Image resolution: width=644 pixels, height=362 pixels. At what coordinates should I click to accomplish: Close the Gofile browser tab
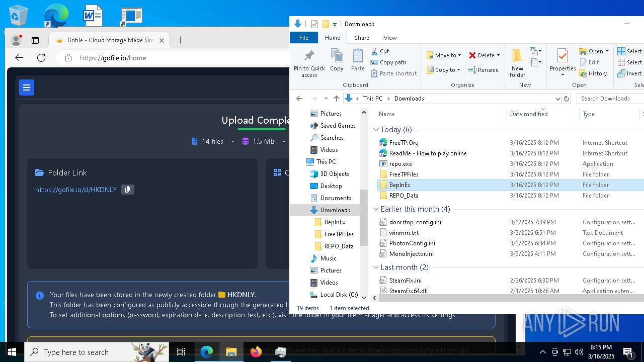[x=162, y=40]
